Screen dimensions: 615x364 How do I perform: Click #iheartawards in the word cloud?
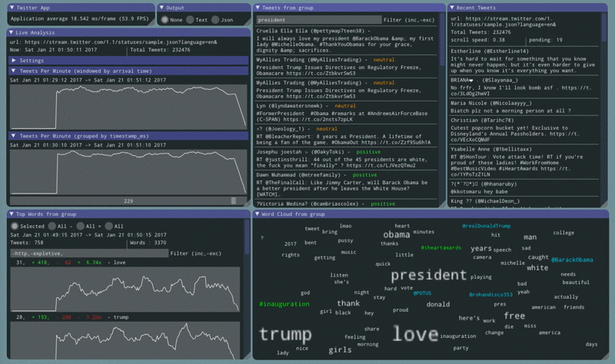tap(440, 247)
